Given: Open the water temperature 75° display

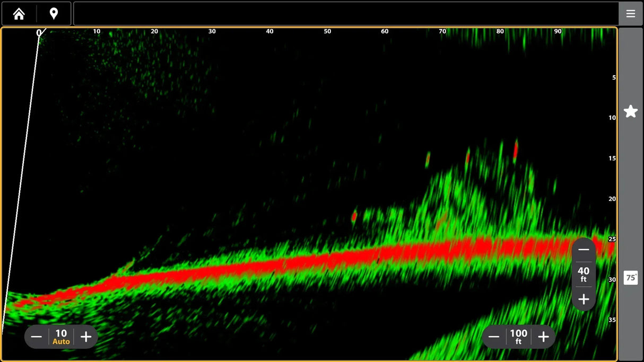Looking at the screenshot, I should [x=630, y=277].
